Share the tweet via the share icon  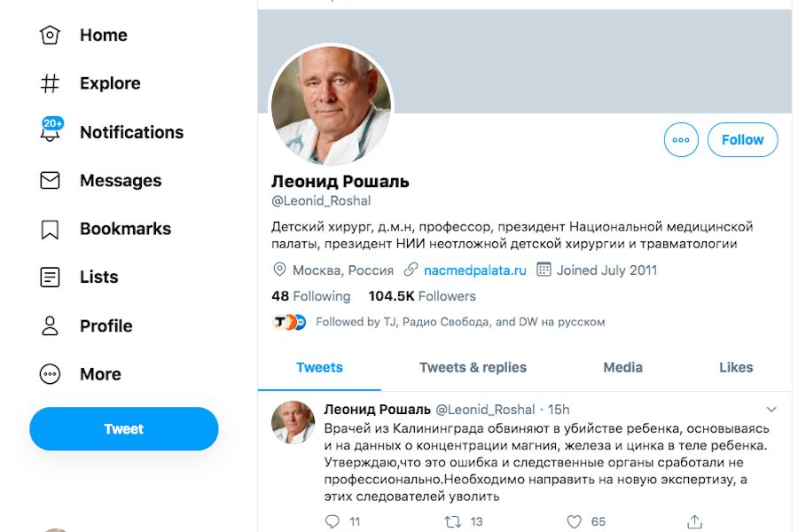tap(695, 521)
